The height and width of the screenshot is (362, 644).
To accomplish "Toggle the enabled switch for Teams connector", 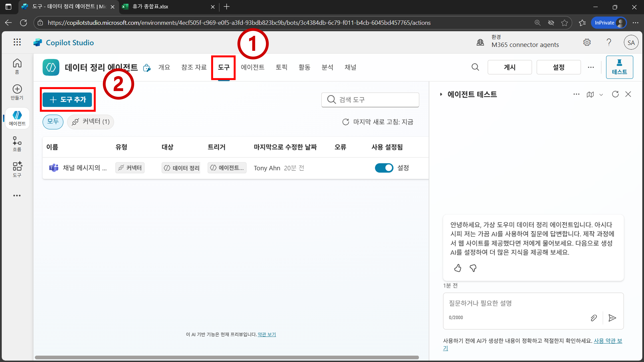I will [384, 168].
